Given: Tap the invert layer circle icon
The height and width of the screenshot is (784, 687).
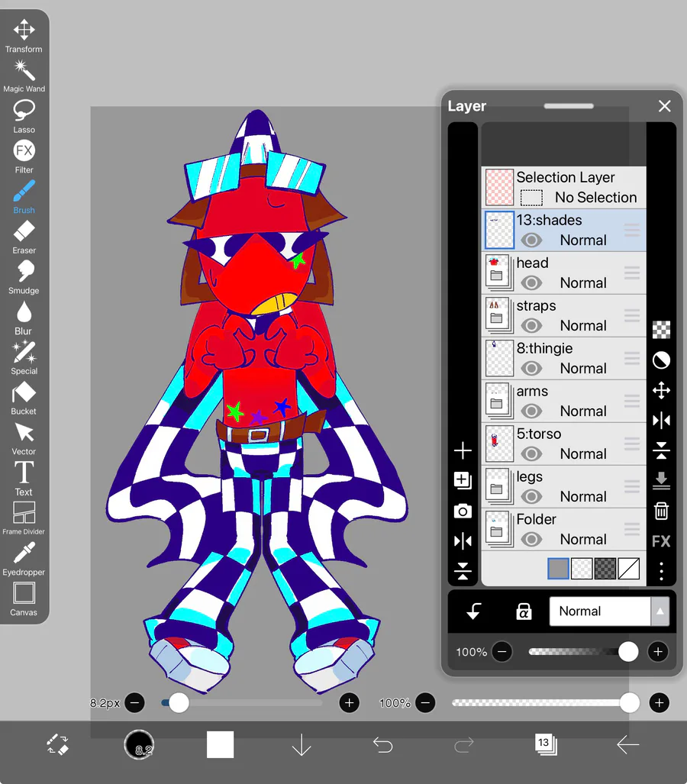Looking at the screenshot, I should 661,360.
